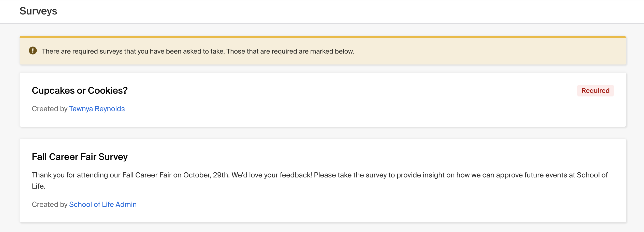Click the Surveys page heading
The height and width of the screenshot is (232, 644).
point(38,11)
